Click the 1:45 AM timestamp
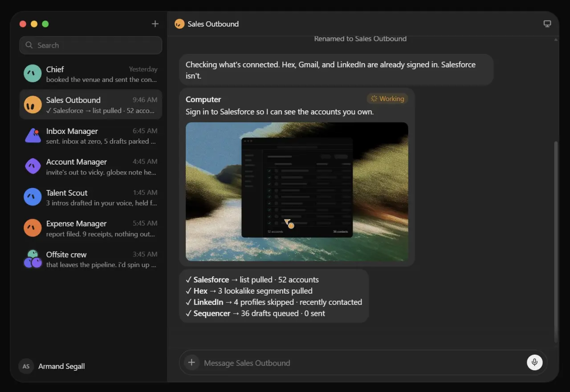Screen dimensions: 570x392 [145, 192]
